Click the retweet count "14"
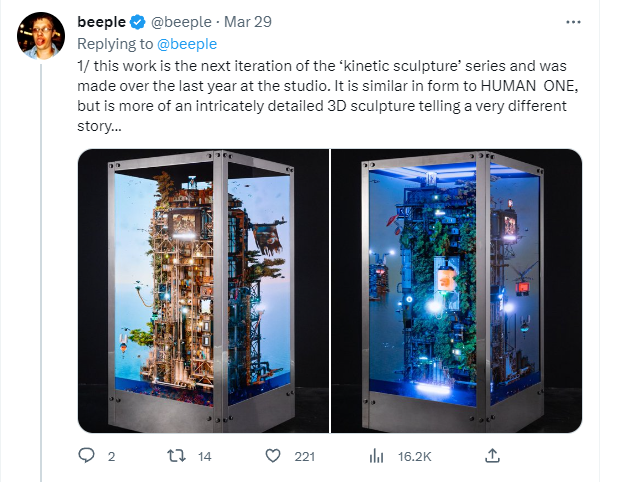This screenshot has width=628, height=482. point(204,457)
